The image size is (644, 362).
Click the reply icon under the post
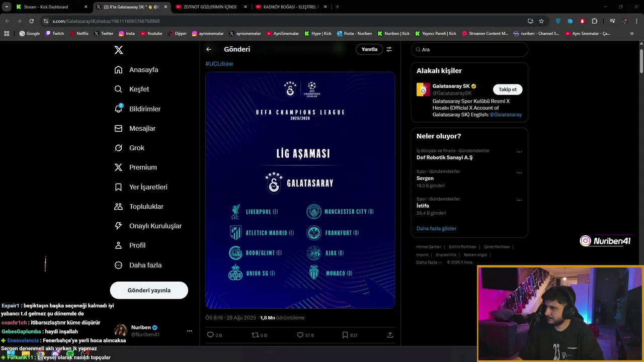click(x=211, y=335)
